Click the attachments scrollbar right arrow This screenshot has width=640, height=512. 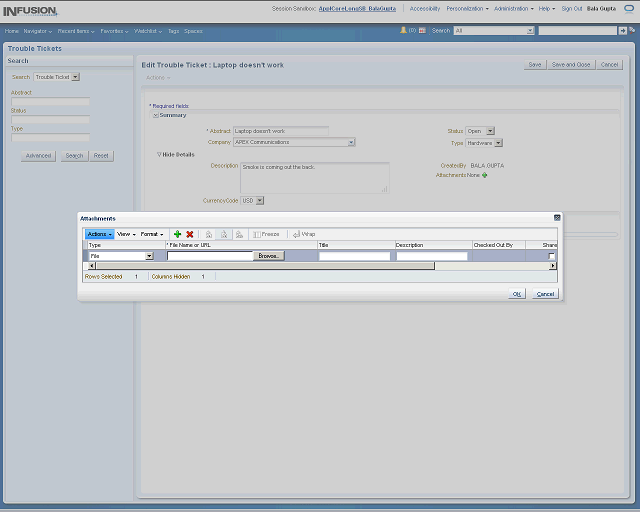(553, 266)
